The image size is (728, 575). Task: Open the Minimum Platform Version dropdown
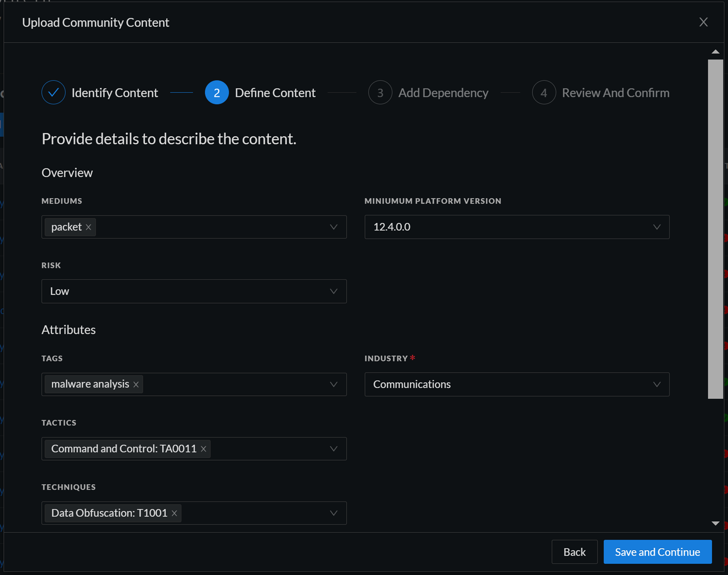[656, 227]
